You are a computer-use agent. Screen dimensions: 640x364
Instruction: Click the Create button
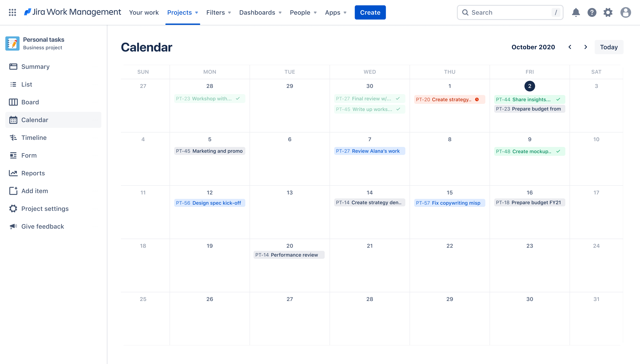pos(370,12)
